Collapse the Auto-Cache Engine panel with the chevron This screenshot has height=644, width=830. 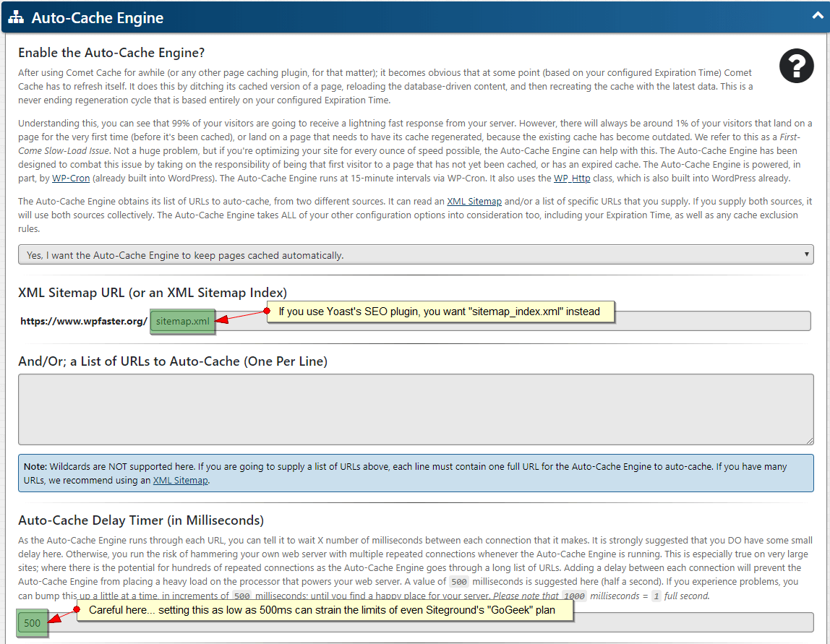[818, 16]
